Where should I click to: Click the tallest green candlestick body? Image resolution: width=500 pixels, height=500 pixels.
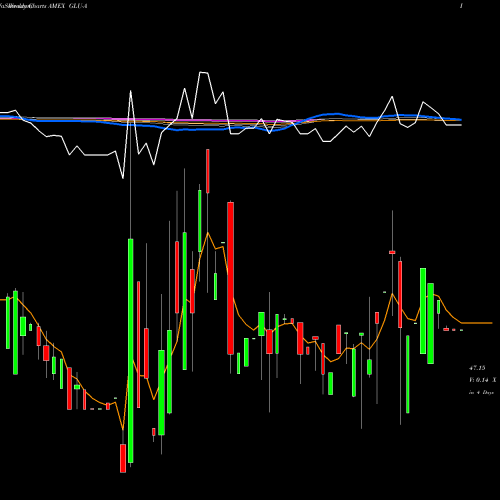131,351
